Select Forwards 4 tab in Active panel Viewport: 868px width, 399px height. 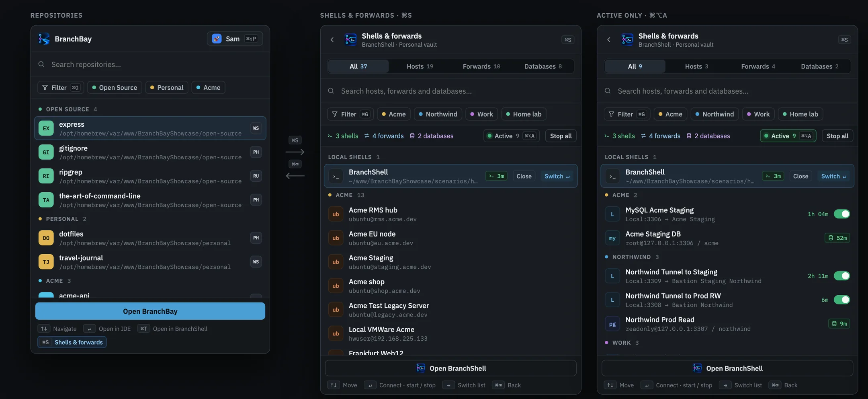pos(758,66)
